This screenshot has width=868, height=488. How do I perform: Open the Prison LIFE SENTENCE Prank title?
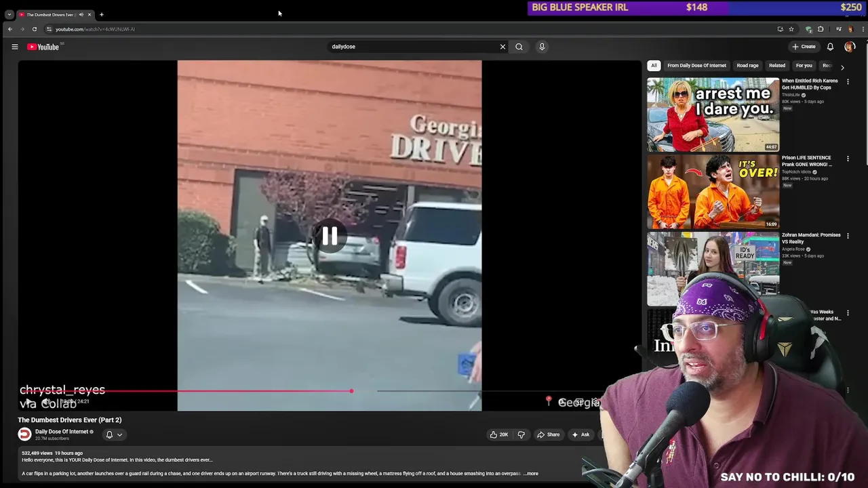(x=806, y=161)
